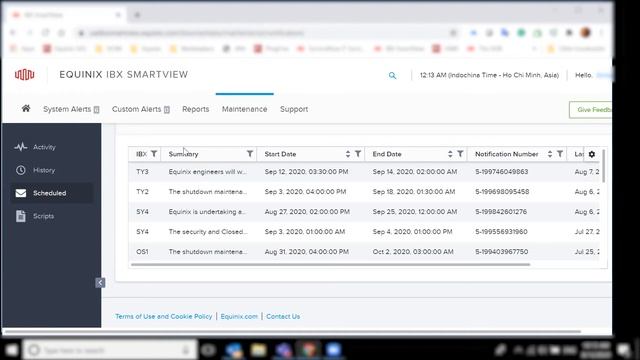This screenshot has width=640, height=360.
Task: Open the Chrome profile avatar
Action: coord(585,33)
